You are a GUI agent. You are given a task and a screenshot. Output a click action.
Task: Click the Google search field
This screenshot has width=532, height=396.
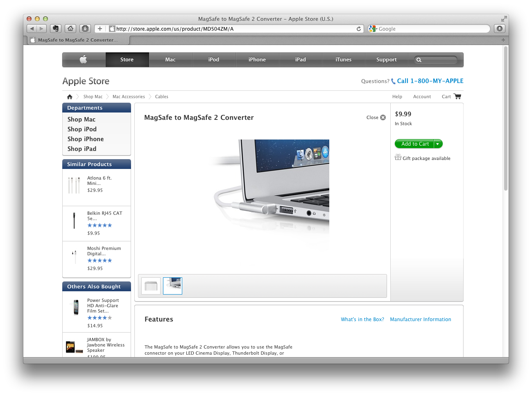429,29
